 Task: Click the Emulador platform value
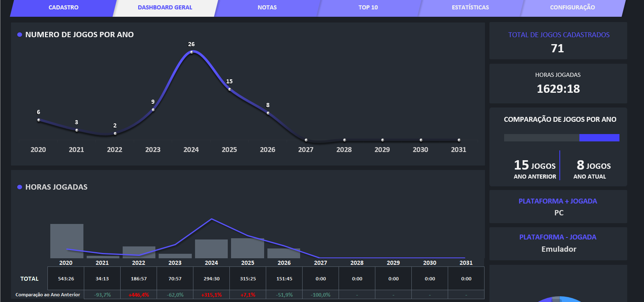(559, 249)
